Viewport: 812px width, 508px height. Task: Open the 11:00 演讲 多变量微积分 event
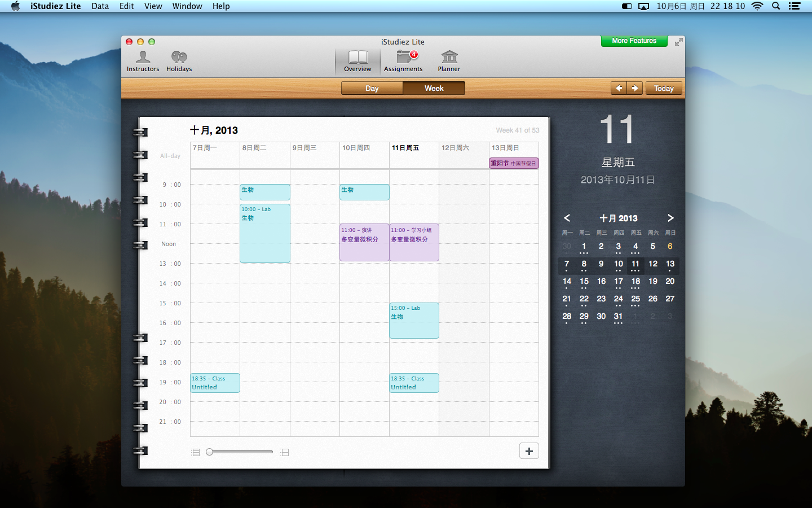click(364, 243)
